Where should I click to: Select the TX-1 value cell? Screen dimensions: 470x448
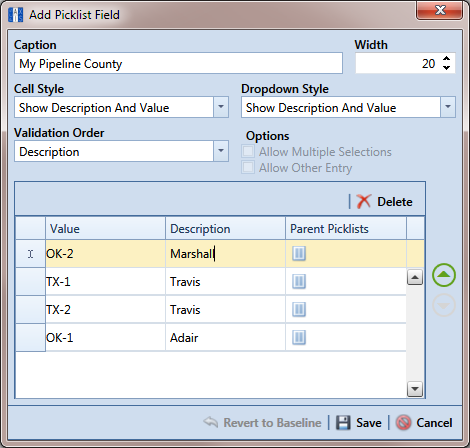(105, 282)
